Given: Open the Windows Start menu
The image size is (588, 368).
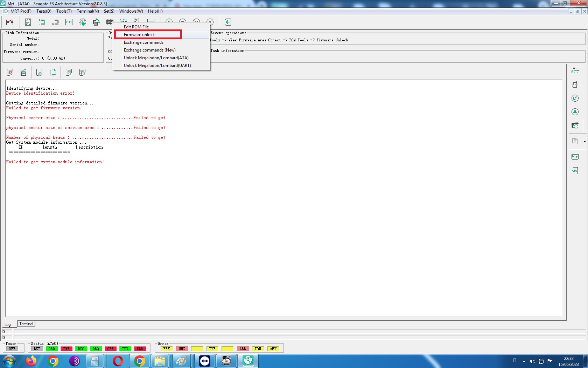Looking at the screenshot, I should [x=9, y=361].
